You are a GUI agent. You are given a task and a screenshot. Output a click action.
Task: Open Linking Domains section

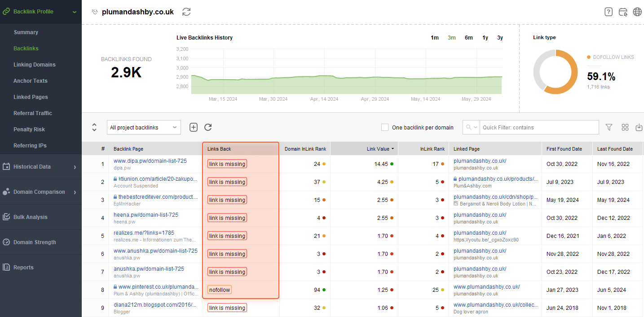click(x=35, y=65)
